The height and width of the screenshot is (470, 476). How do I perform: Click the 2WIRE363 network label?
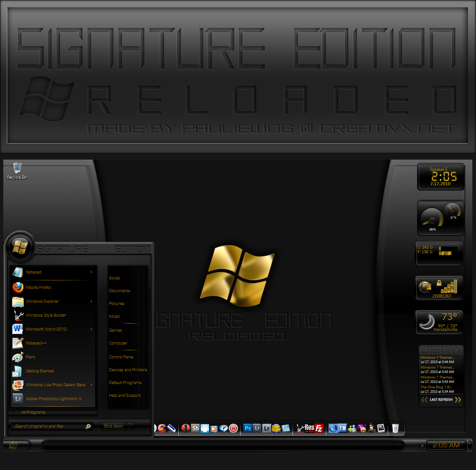(x=442, y=296)
